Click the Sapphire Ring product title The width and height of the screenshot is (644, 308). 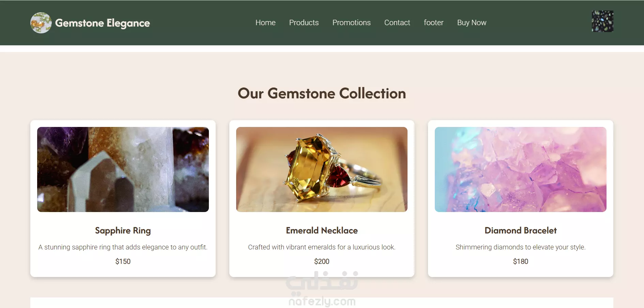[123, 231]
